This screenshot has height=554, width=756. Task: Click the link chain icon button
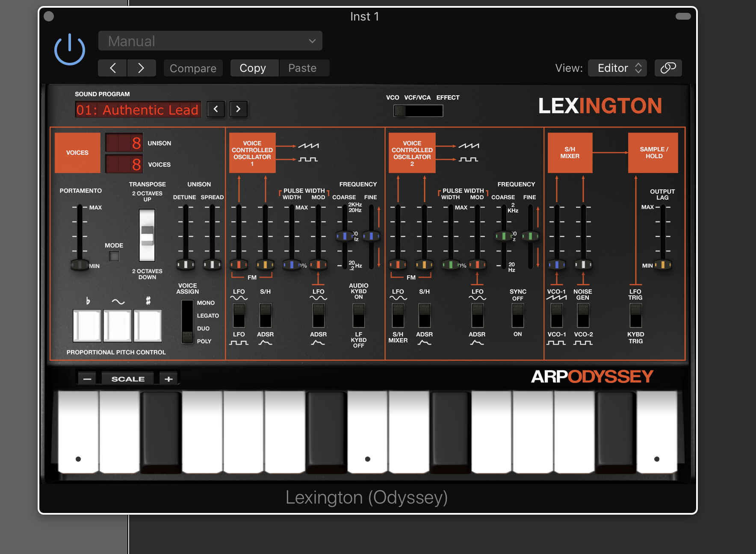pos(668,68)
